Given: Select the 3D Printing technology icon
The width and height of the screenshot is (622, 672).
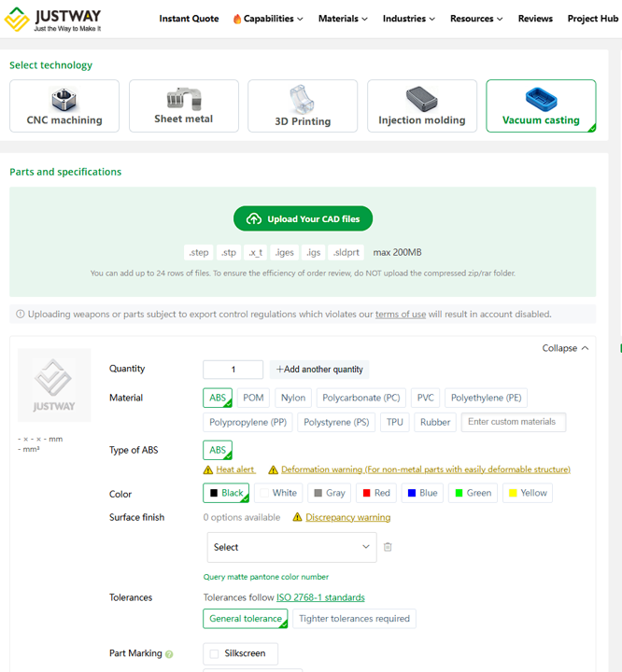Looking at the screenshot, I should coord(303,99).
